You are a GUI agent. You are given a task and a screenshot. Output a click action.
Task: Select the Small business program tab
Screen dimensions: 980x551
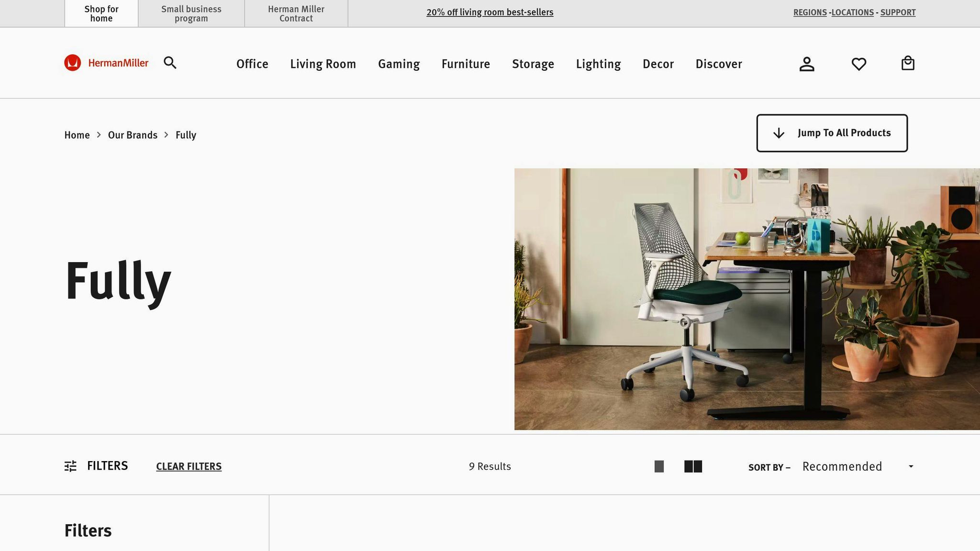pyautogui.click(x=191, y=13)
